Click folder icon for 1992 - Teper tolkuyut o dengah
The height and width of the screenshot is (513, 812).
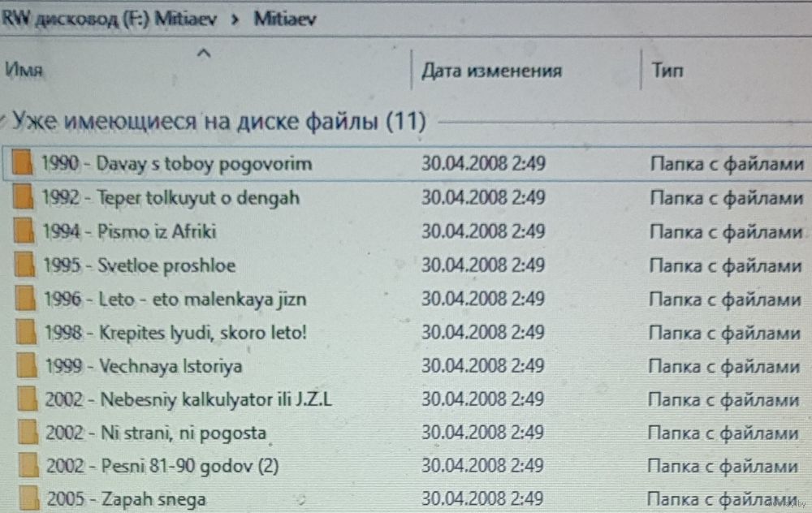(24, 197)
